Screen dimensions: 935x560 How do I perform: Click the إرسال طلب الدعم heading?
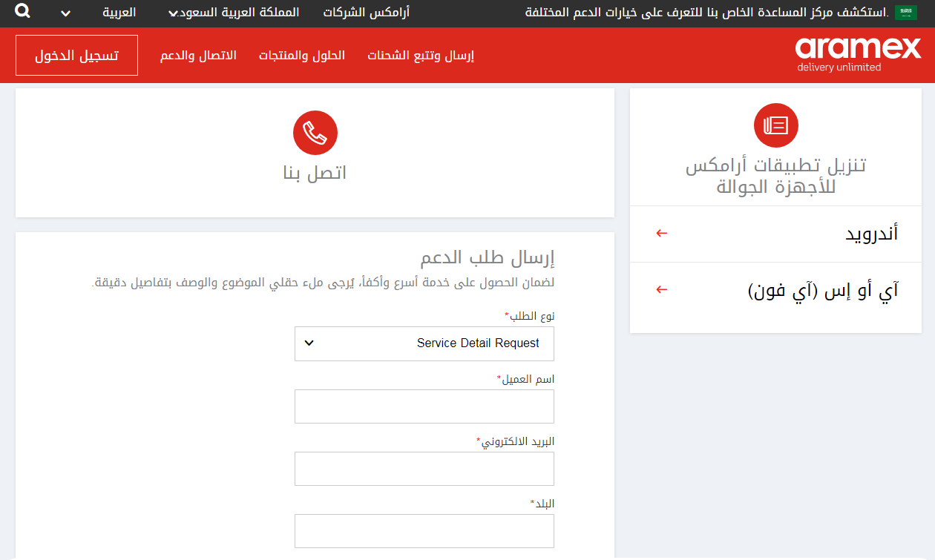click(488, 258)
